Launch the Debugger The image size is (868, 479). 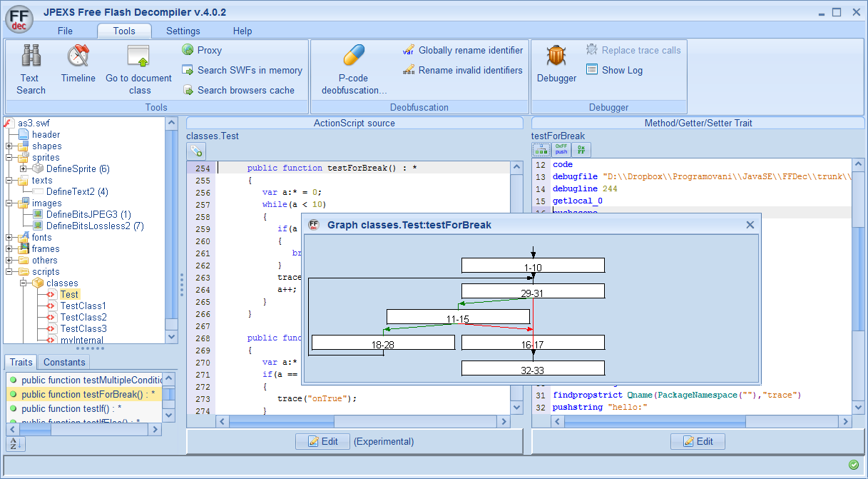point(556,64)
